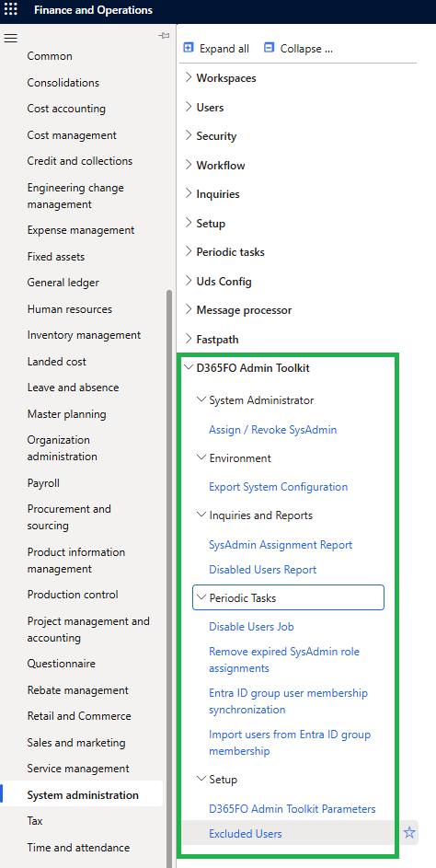
Task: Open Disabled Users Report link
Action: tap(263, 570)
